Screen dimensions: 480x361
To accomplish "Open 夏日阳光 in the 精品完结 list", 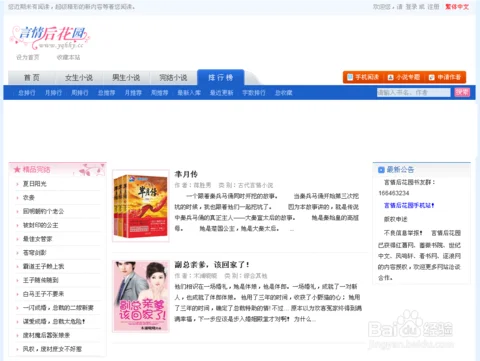I will pos(35,184).
